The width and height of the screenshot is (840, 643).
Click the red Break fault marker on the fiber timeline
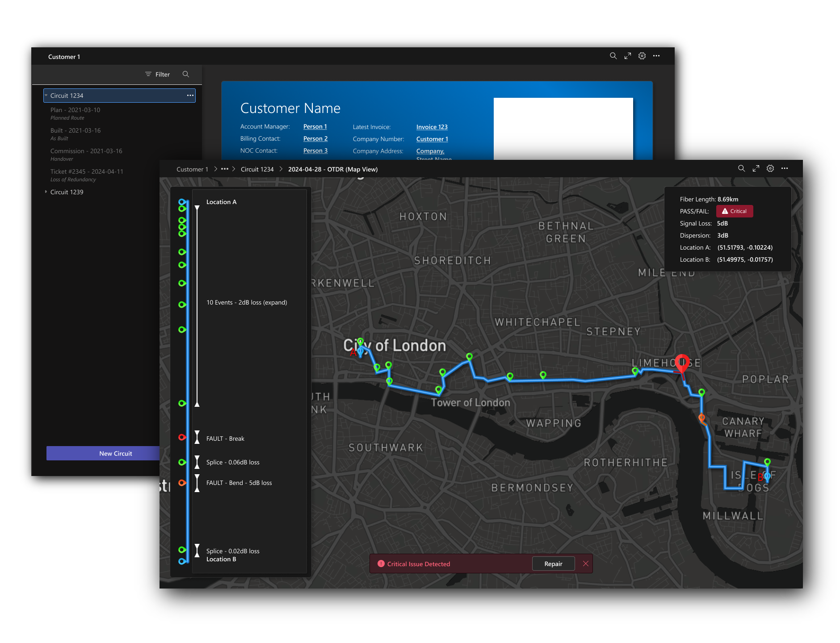coord(182,437)
